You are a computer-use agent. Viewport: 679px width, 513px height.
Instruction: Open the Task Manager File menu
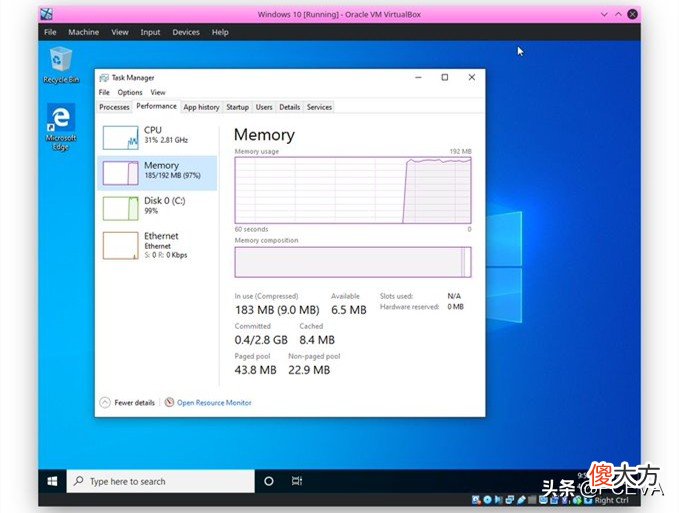pyautogui.click(x=104, y=92)
